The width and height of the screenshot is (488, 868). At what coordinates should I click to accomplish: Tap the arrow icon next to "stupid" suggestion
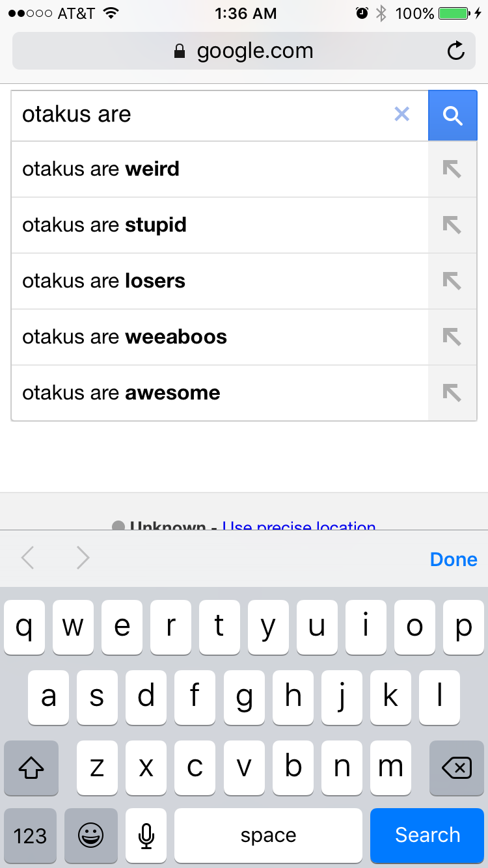click(x=452, y=225)
